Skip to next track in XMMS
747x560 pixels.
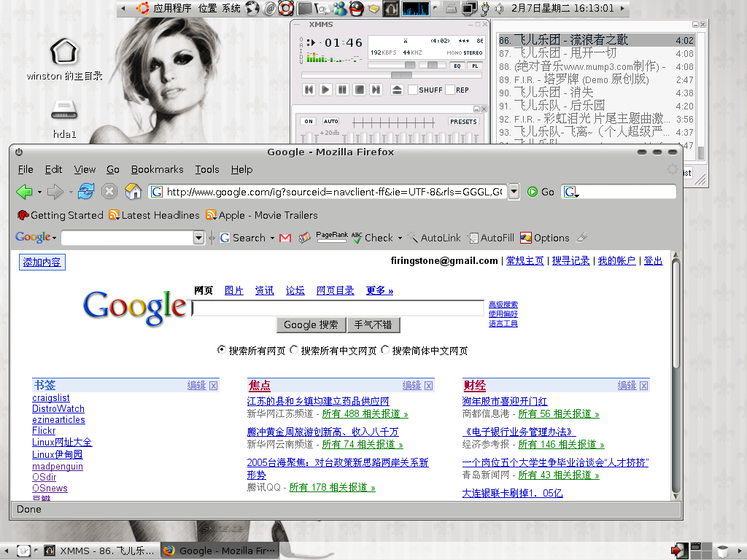pyautogui.click(x=376, y=90)
